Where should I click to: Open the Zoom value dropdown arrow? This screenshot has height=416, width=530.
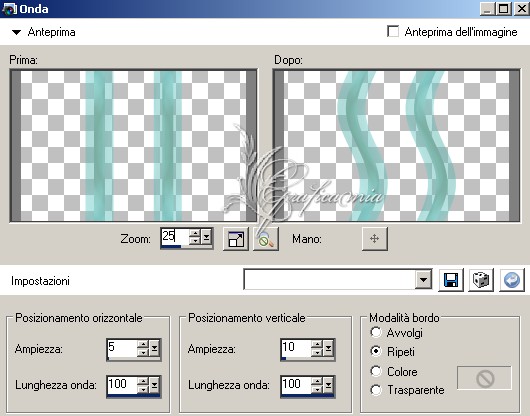pos(206,237)
